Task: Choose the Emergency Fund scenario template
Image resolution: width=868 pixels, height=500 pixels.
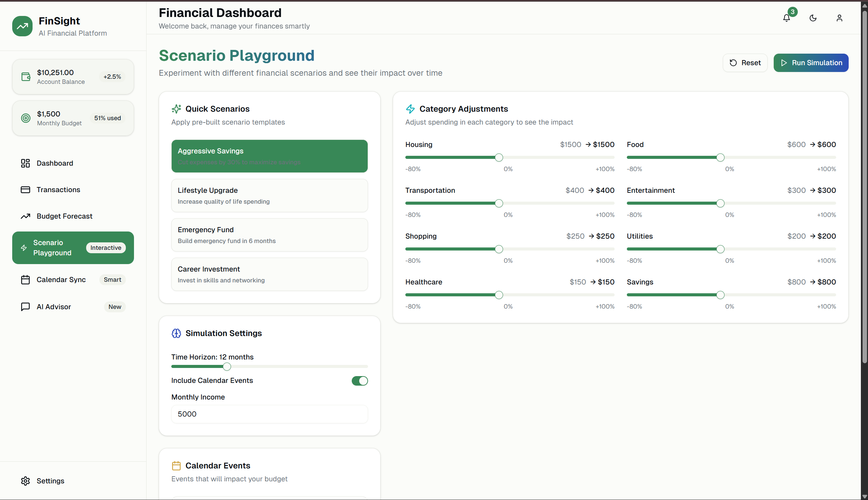Action: click(x=269, y=235)
